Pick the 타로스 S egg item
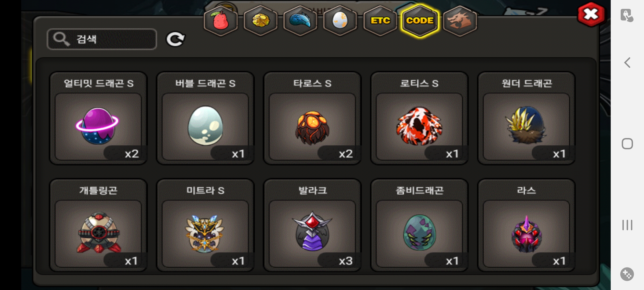This screenshot has width=644, height=290. [312, 118]
